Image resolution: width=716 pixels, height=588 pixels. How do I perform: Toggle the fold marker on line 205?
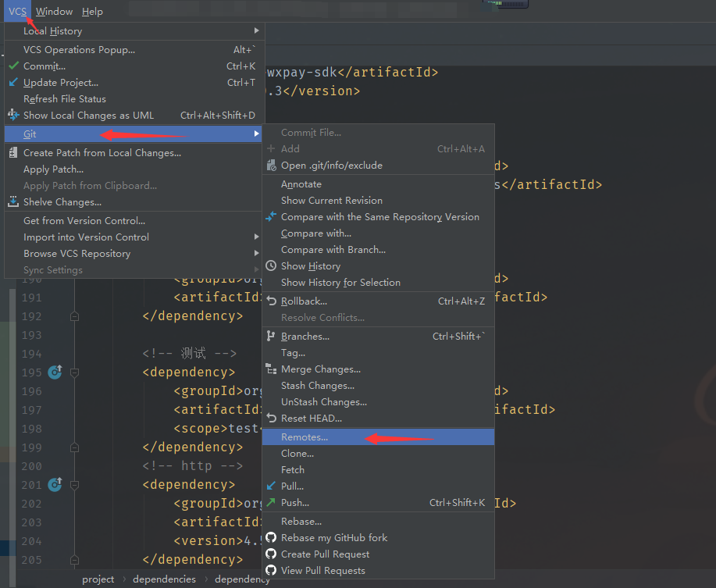(x=74, y=560)
